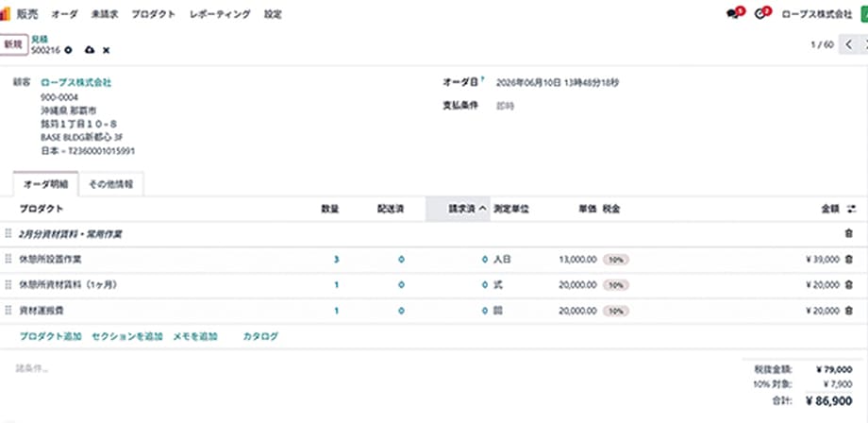The height and width of the screenshot is (423, 868).
Task: Open the activities clock icon
Action: [759, 14]
